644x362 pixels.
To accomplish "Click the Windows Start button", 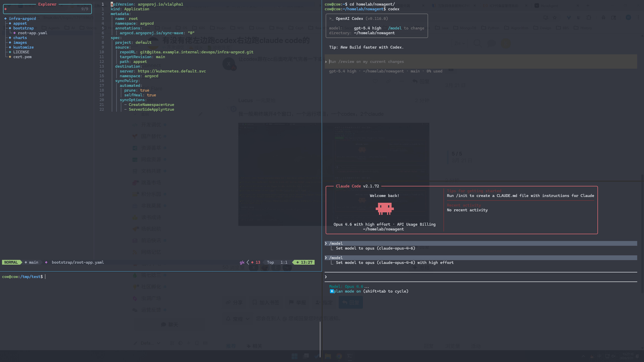I will pos(294,356).
